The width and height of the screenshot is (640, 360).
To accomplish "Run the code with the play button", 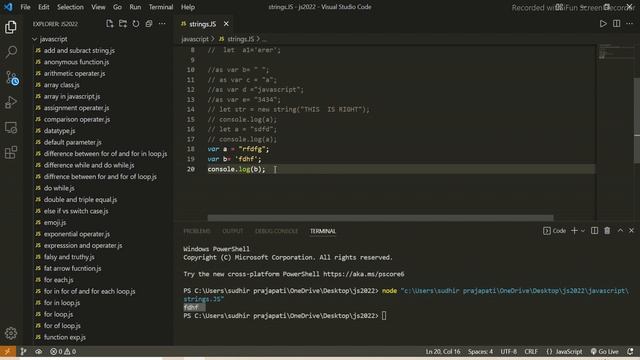I will [603, 24].
